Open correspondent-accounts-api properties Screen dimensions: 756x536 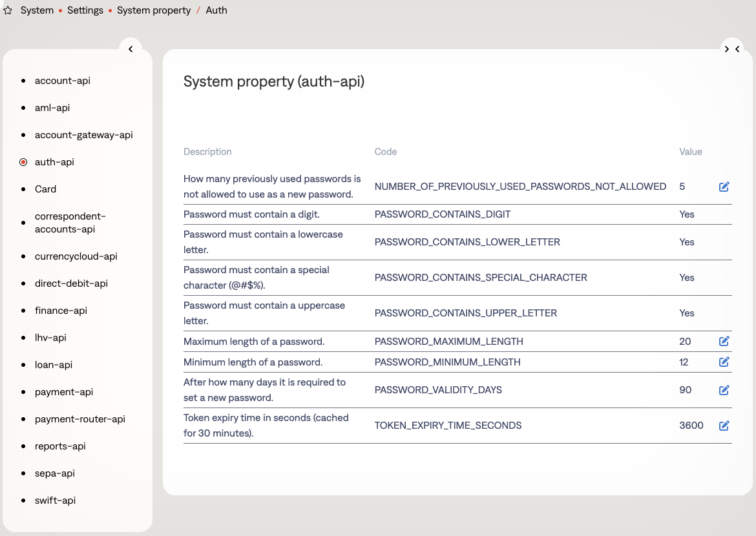click(70, 223)
